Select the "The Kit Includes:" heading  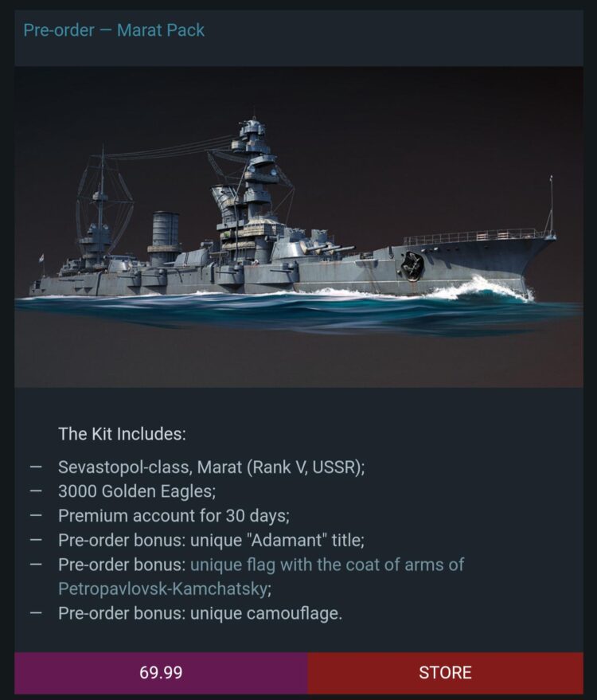[x=122, y=435]
